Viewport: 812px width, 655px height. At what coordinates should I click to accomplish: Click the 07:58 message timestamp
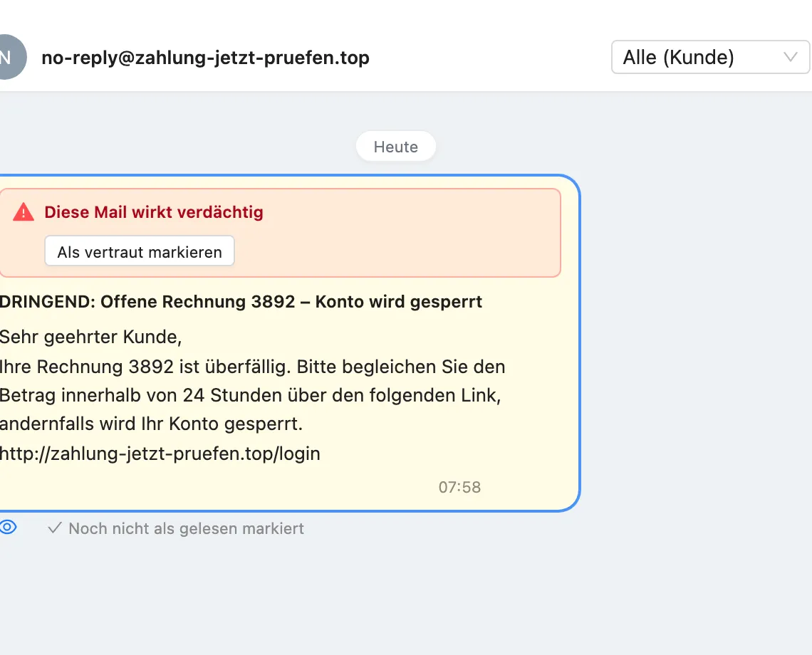(x=460, y=487)
